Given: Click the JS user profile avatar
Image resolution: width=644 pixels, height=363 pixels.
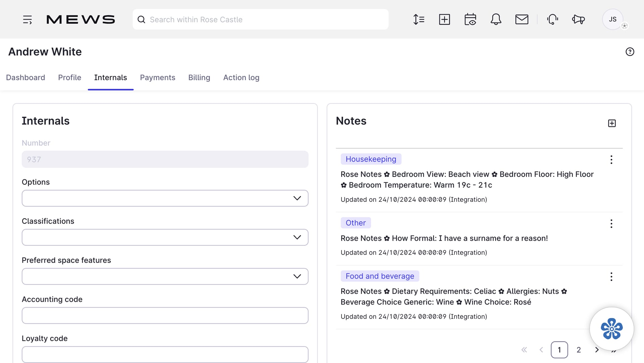Looking at the screenshot, I should 612,19.
